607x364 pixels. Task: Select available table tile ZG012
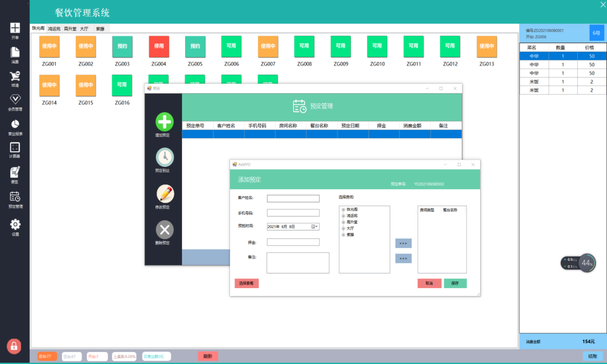click(450, 47)
